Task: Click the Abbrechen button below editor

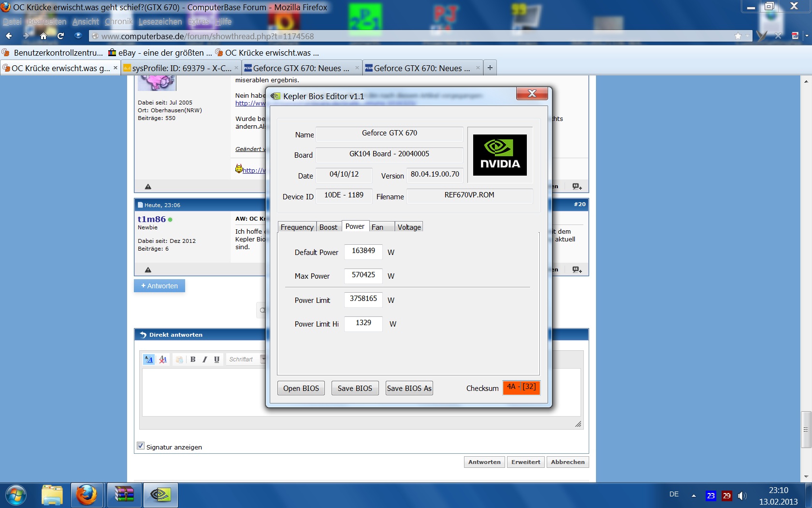Action: pyautogui.click(x=568, y=462)
